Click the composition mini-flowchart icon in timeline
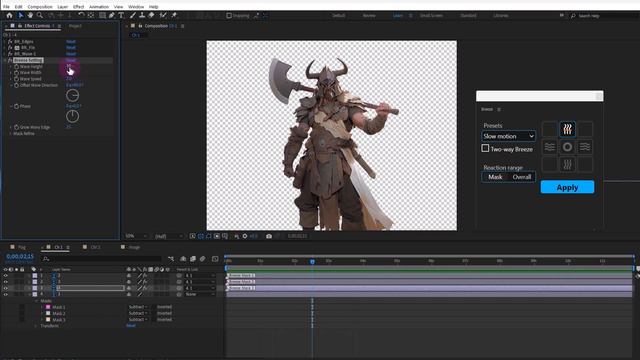The width and height of the screenshot is (640, 360). tap(171, 259)
